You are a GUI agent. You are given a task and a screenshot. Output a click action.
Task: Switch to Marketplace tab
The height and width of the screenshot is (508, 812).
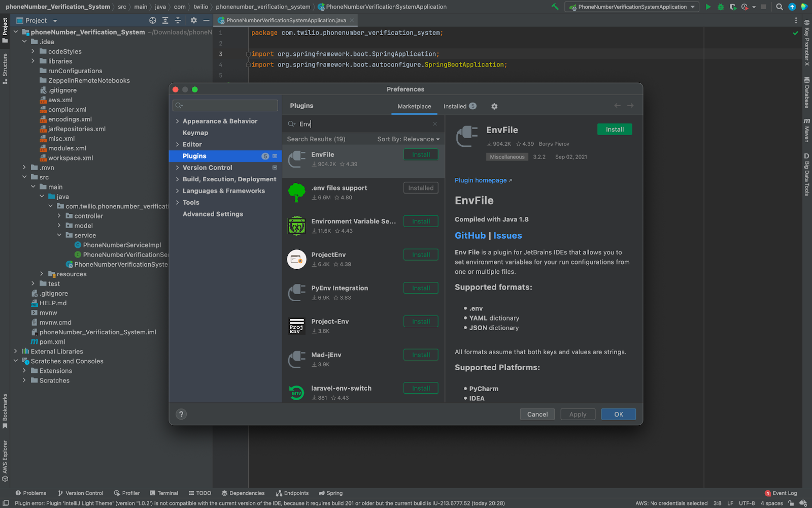414,106
